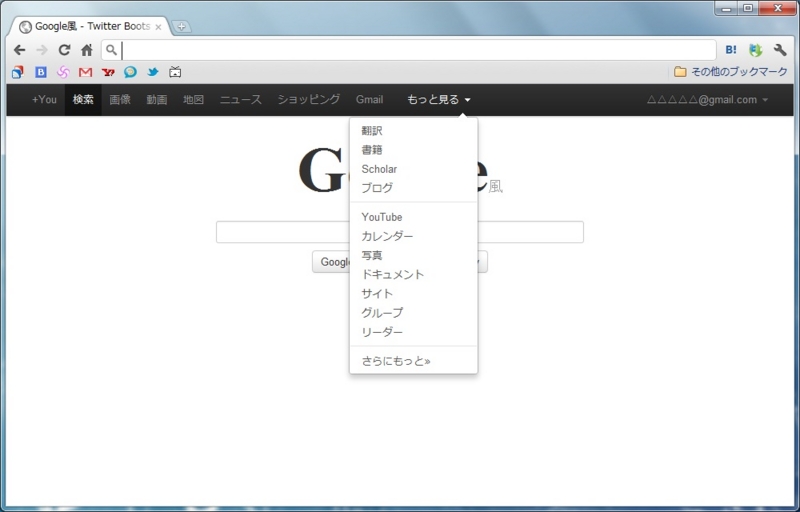Choose カレンダー from the dropdown menu
The width and height of the screenshot is (800, 512).
click(387, 236)
